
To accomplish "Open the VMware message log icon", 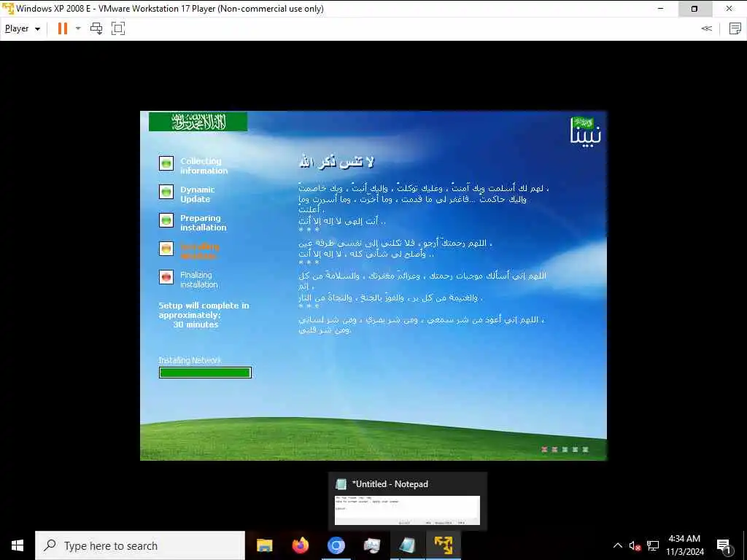I will pyautogui.click(x=735, y=28).
